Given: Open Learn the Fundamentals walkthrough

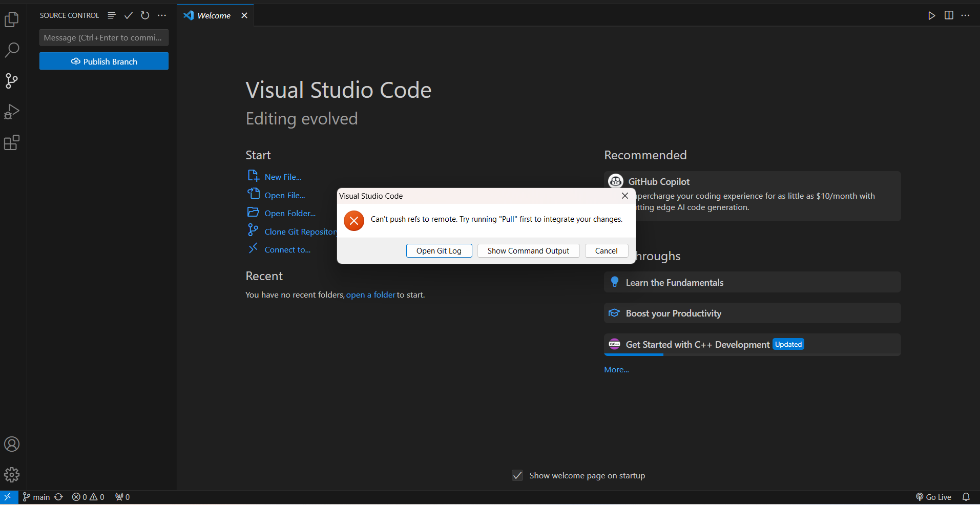Looking at the screenshot, I should [752, 282].
